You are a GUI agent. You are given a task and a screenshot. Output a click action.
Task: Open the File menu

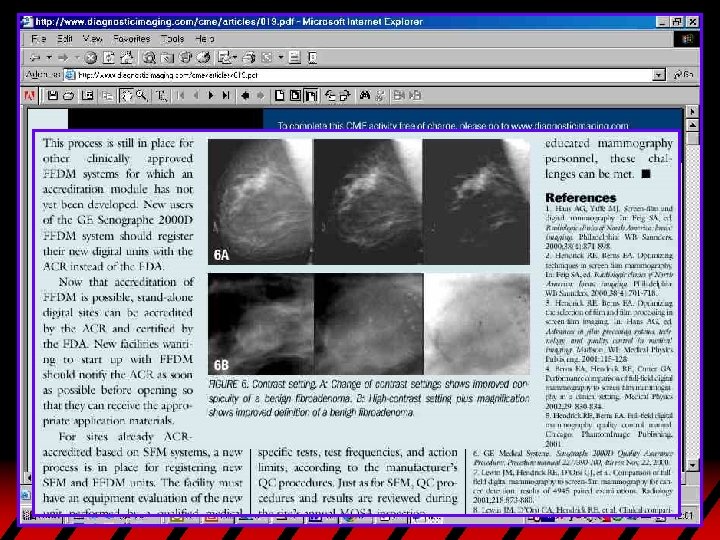pyautogui.click(x=39, y=39)
